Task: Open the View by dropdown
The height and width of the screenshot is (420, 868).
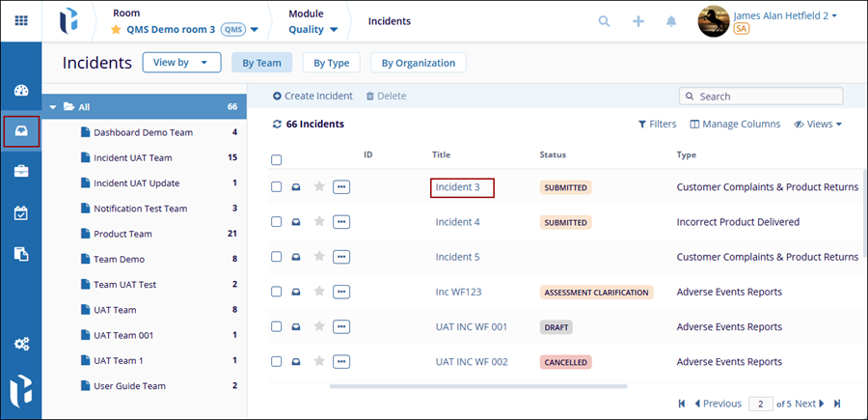Action: pos(180,63)
